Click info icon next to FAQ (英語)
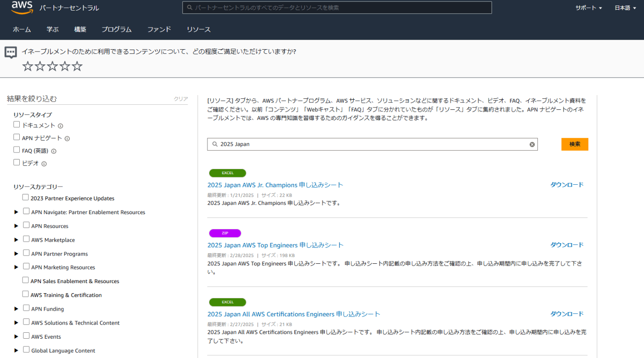This screenshot has width=644, height=358. click(53, 151)
